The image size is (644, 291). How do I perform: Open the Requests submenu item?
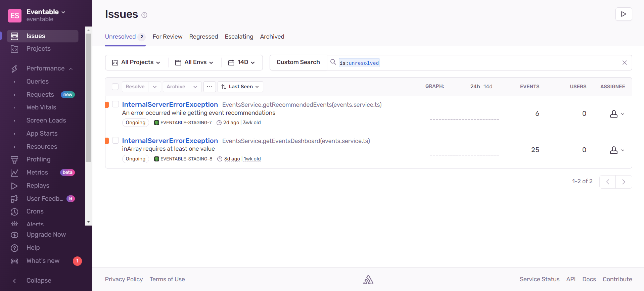coord(40,95)
